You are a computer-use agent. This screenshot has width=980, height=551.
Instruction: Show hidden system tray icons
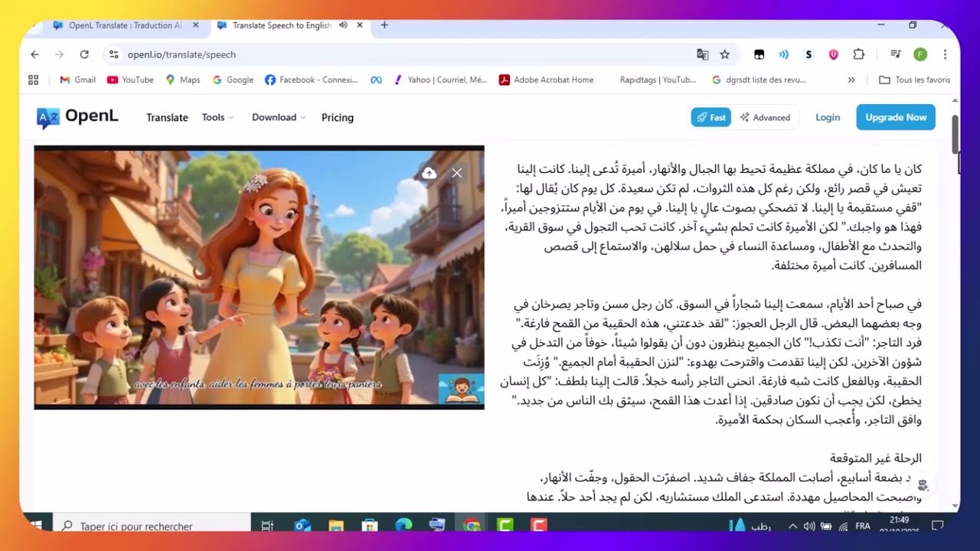(792, 526)
